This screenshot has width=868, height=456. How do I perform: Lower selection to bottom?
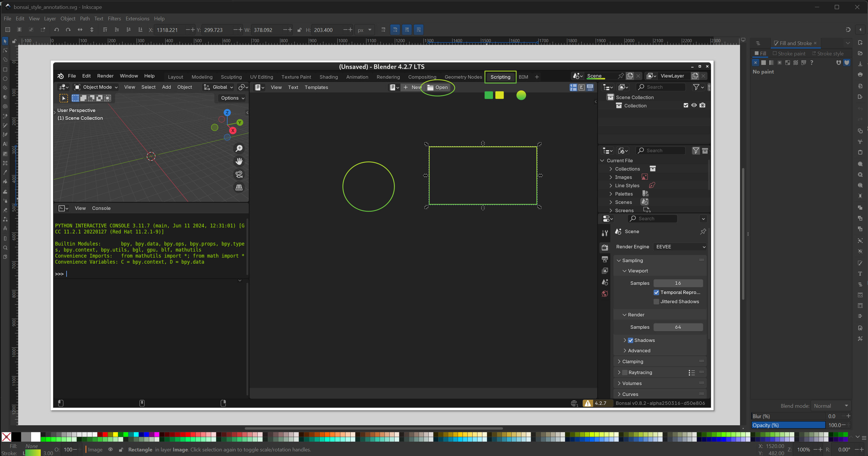[141, 30]
